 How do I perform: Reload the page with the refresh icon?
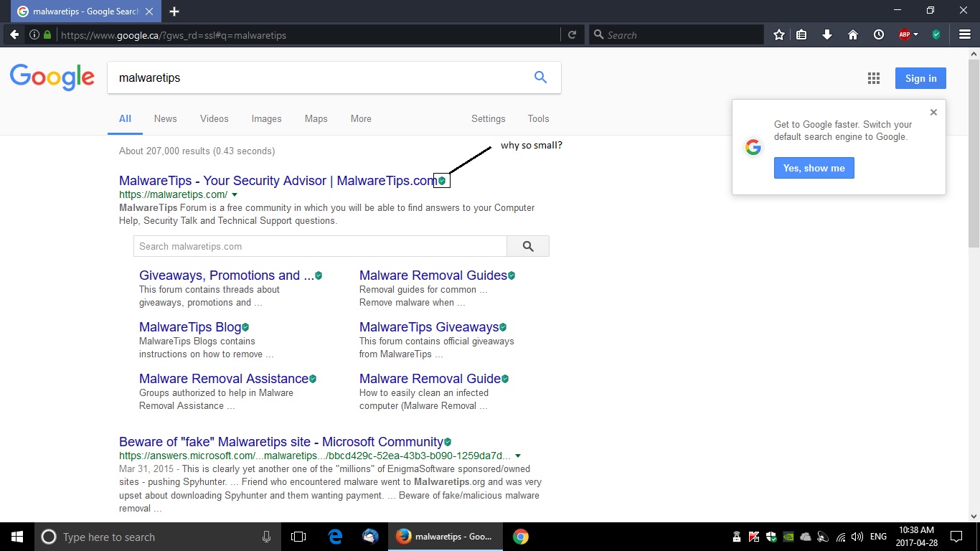coord(572,34)
